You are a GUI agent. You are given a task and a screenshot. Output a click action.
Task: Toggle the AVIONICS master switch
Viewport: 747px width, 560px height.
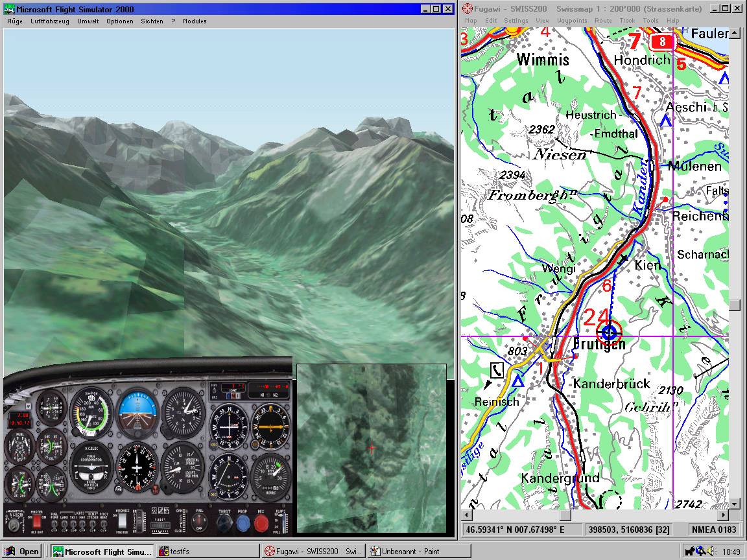(121, 520)
